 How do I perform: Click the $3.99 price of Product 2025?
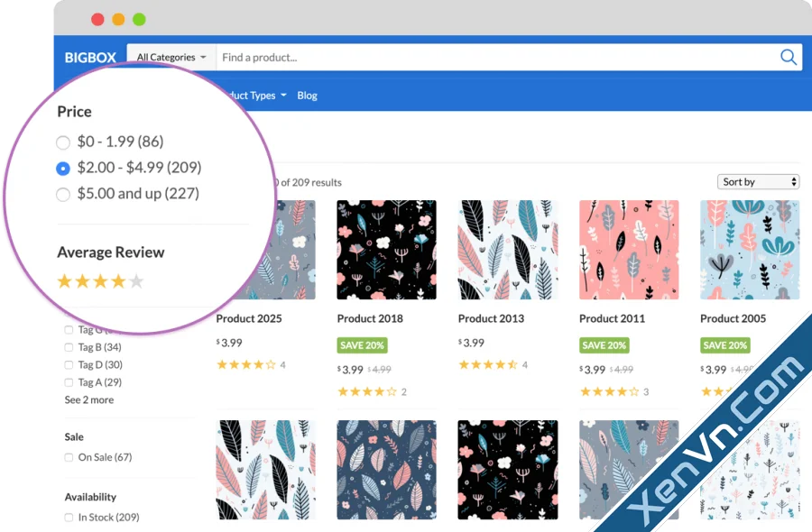point(229,343)
